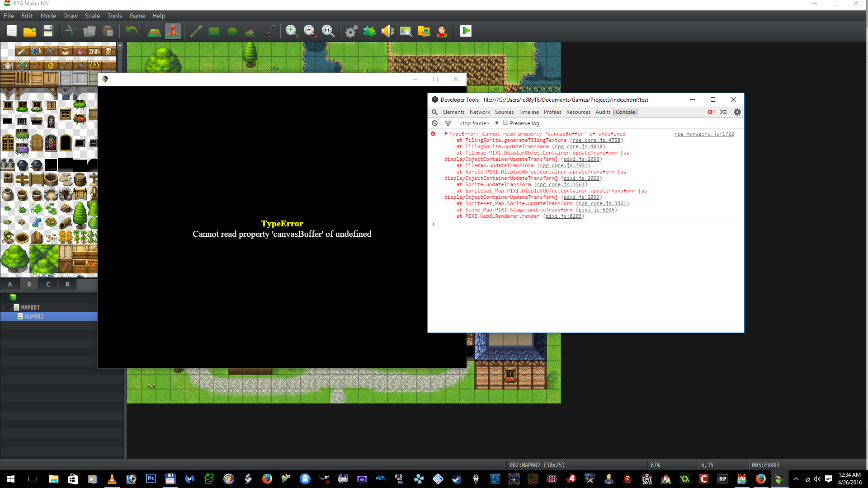Follow the rpg_core.js:4758 link
Screen dimensions: 868x488
click(596, 140)
